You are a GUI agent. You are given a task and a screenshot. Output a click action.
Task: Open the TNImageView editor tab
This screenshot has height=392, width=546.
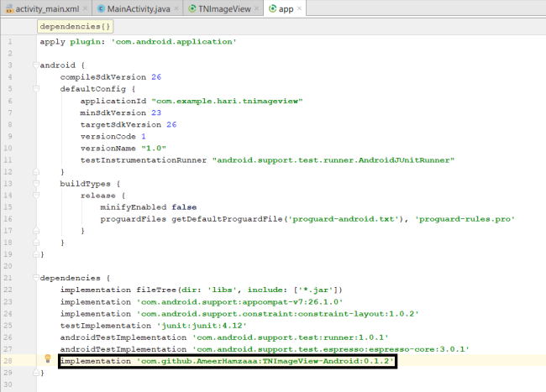(224, 8)
